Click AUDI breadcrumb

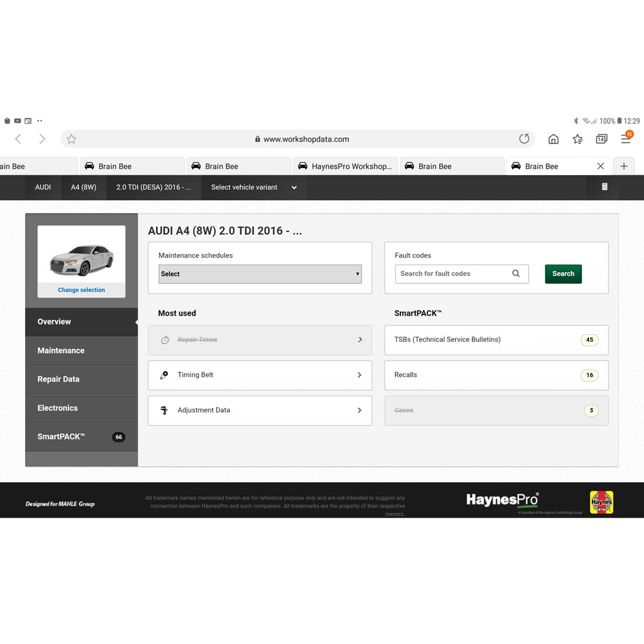pos(43,187)
